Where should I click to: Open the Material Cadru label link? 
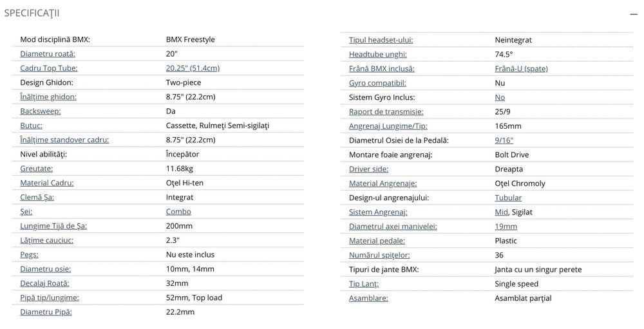coord(47,183)
